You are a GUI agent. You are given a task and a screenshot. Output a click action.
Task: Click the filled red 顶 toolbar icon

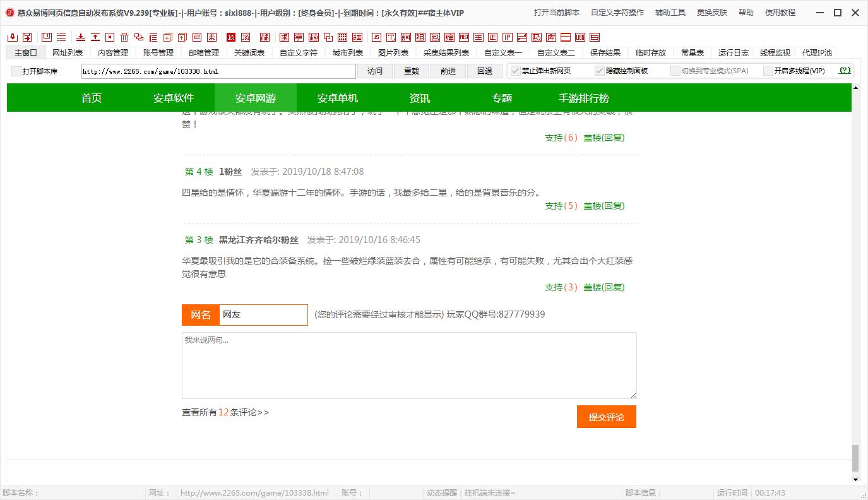coord(230,37)
